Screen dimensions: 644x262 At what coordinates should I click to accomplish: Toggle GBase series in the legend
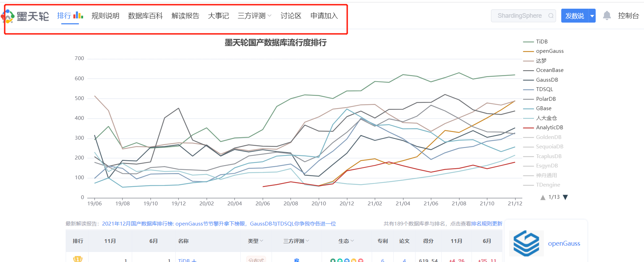click(x=538, y=108)
